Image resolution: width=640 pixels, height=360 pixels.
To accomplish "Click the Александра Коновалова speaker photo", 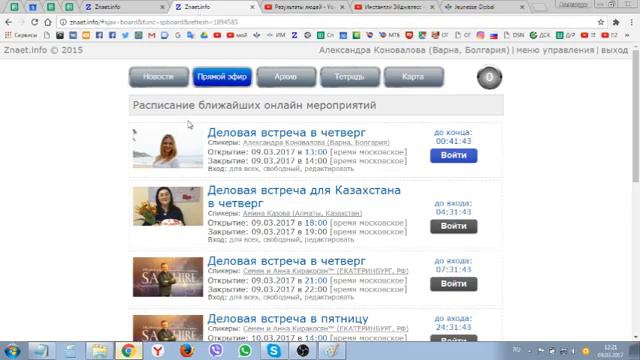I will point(168,149).
